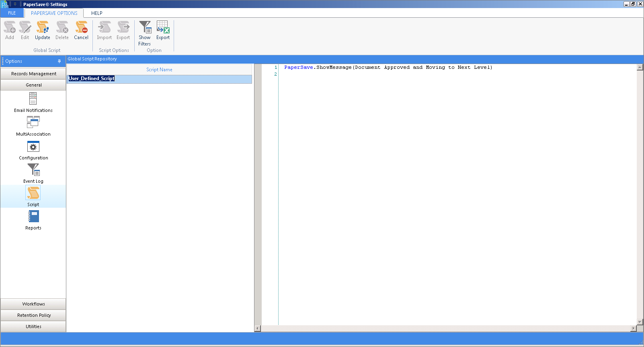Select the User_Defined_Script row
This screenshot has width=644, height=347.
tap(159, 79)
